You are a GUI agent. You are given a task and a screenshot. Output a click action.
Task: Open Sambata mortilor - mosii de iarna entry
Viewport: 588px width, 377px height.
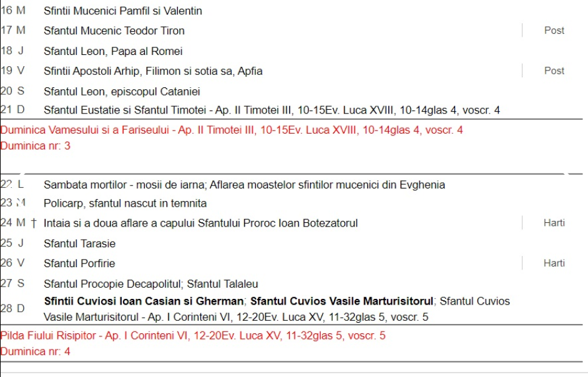(x=244, y=185)
